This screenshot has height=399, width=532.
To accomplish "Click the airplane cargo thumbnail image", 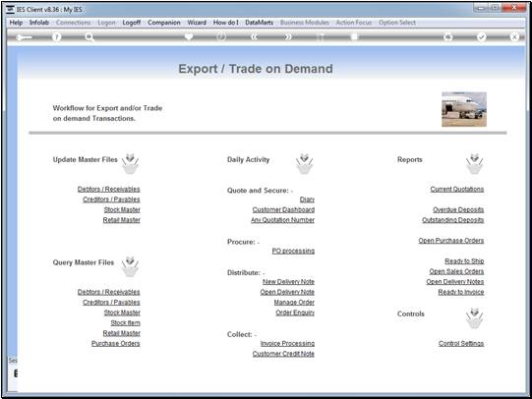I will coord(464,109).
